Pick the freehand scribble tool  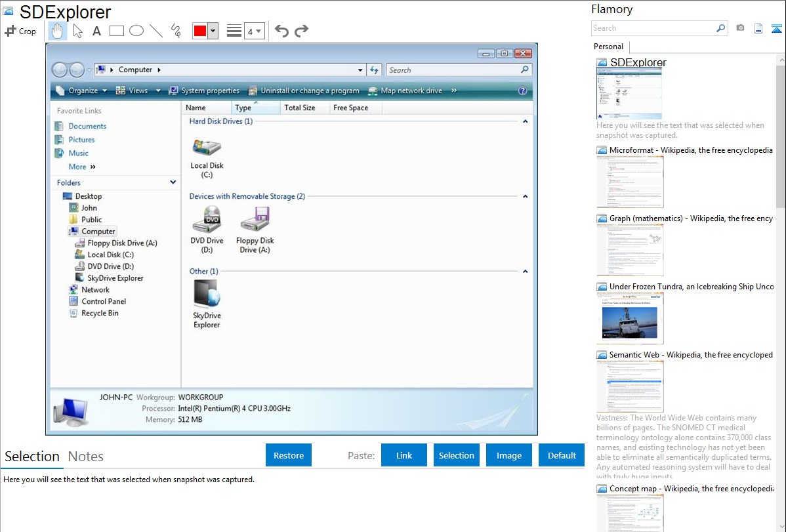[x=176, y=31]
